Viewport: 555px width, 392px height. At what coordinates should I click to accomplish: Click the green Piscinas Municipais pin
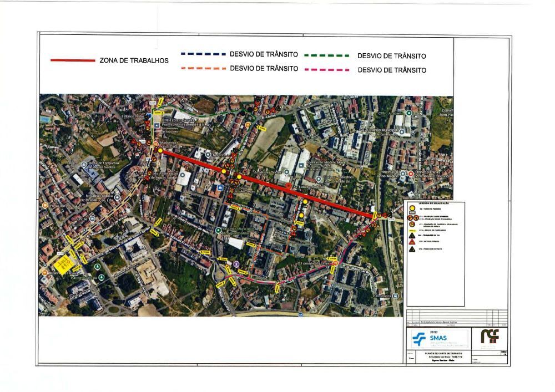pos(218,231)
